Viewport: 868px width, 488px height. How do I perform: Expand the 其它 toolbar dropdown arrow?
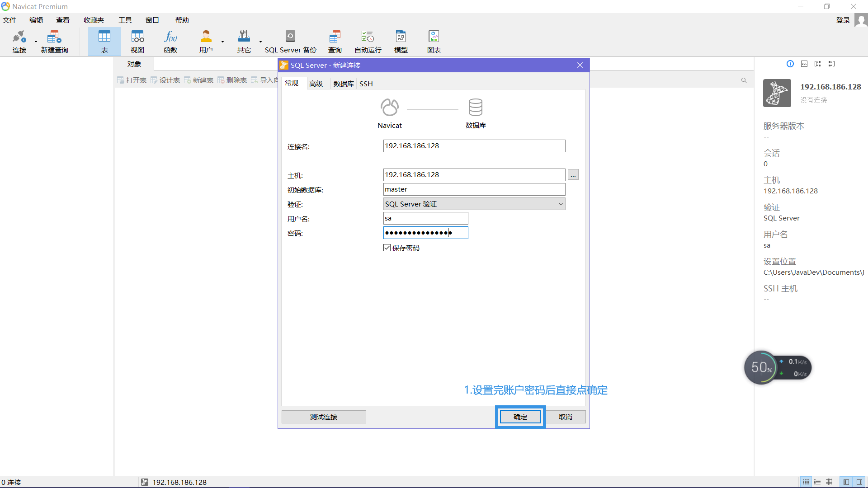(x=260, y=42)
